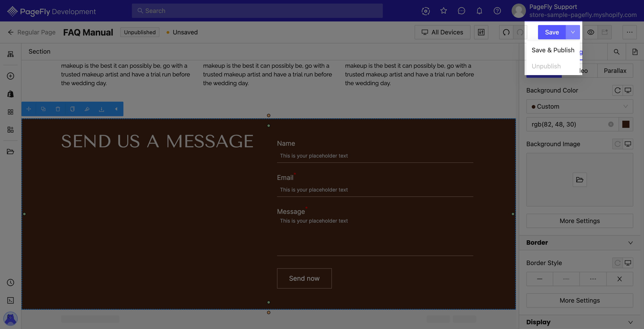Open the terminal console icon in sidebar

(11, 300)
